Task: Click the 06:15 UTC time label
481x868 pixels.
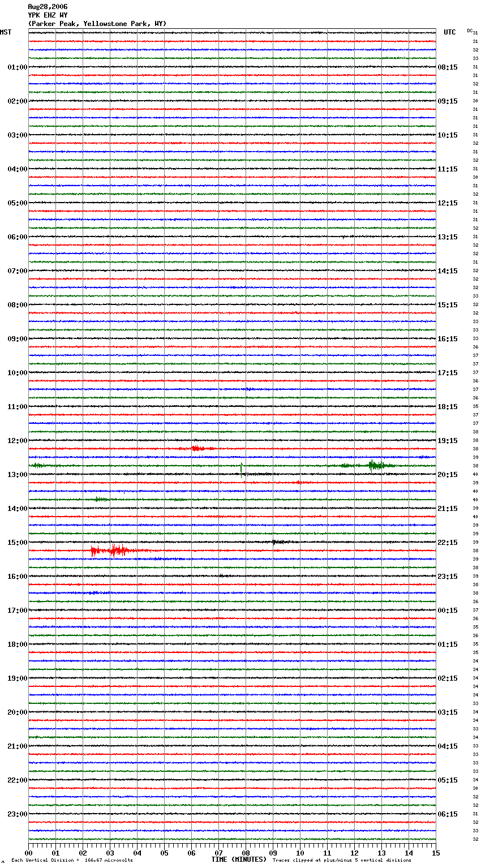Action: [448, 814]
